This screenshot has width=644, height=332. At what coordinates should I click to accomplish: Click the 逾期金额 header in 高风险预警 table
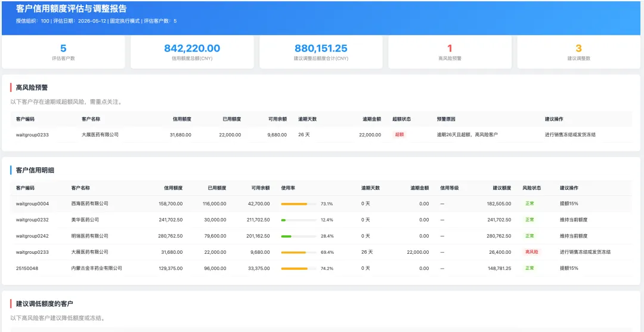point(371,119)
